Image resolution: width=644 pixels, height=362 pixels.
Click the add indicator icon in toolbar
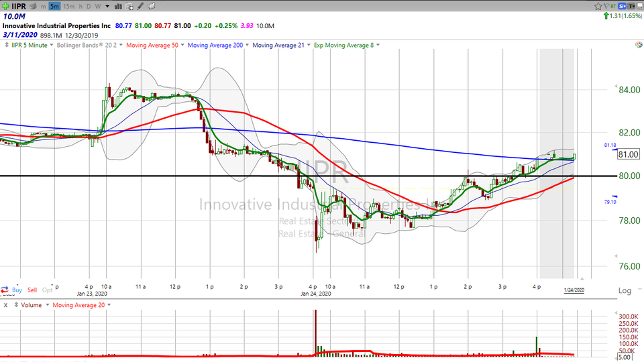[129, 6]
